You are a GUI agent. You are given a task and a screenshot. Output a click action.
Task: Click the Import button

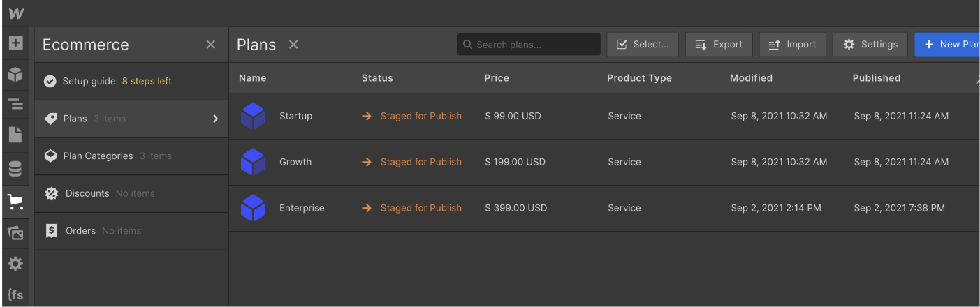(x=792, y=45)
